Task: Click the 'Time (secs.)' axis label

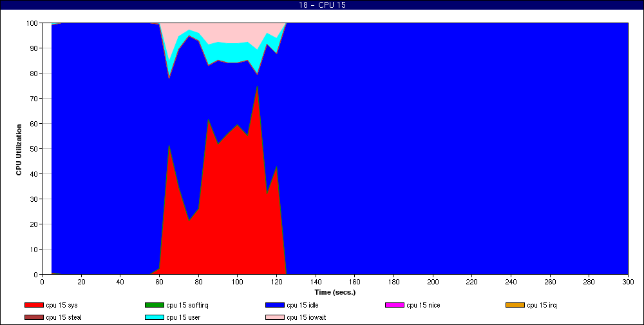Action: [x=335, y=293]
